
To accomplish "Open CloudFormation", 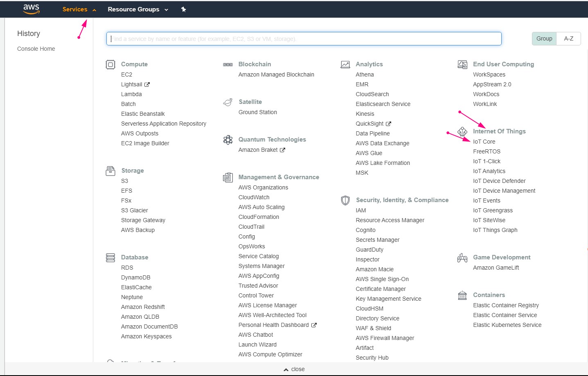I will coord(259,217).
